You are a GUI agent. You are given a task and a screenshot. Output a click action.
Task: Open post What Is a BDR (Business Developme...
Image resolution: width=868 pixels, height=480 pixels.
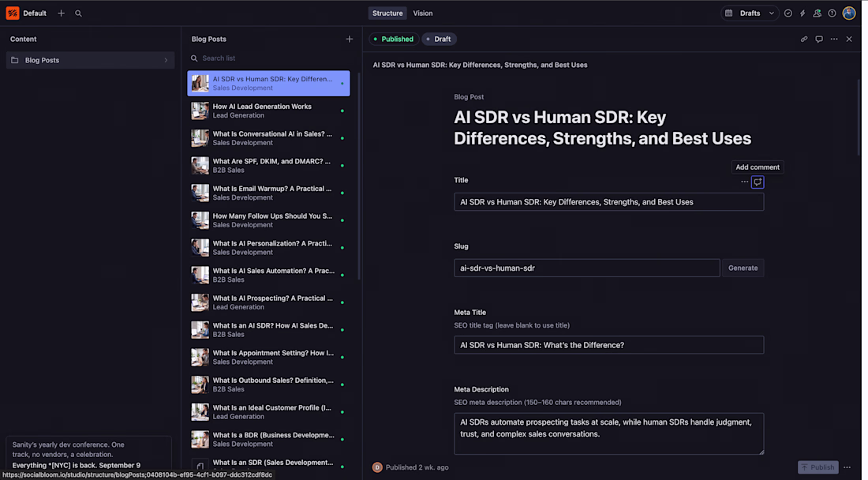tap(268, 440)
